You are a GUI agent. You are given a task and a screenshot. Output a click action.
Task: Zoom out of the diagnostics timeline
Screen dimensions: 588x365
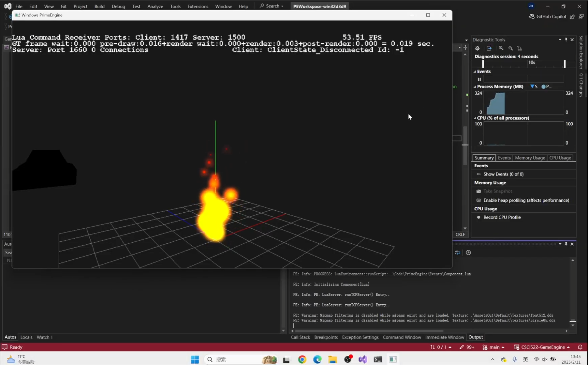click(511, 48)
